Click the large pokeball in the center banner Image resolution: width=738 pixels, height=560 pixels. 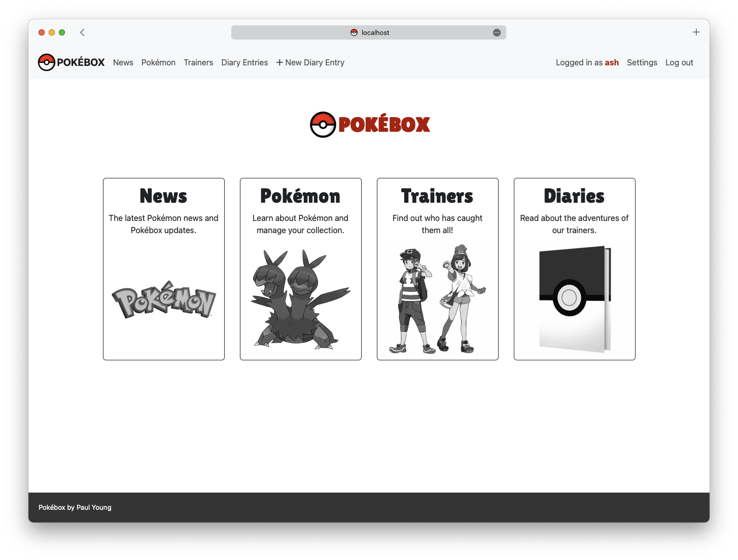click(x=323, y=125)
